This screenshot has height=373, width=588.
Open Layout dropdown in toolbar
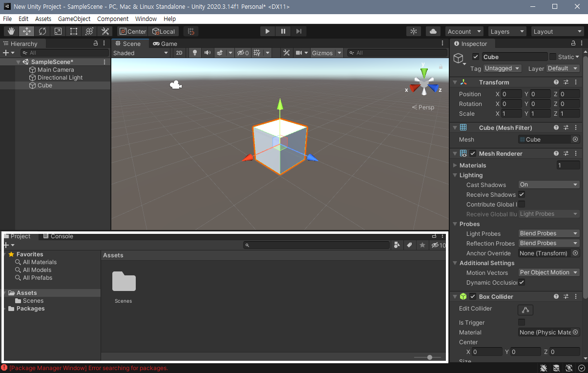coord(557,31)
